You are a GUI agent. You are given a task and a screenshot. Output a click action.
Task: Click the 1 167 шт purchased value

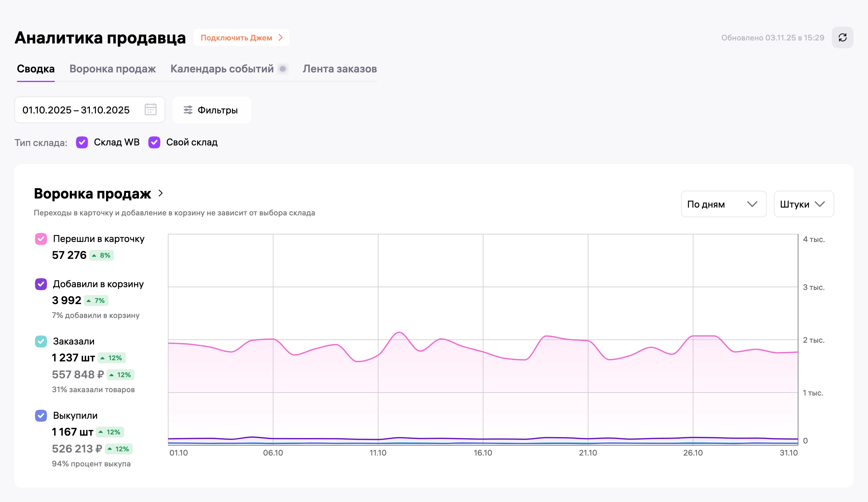(73, 432)
